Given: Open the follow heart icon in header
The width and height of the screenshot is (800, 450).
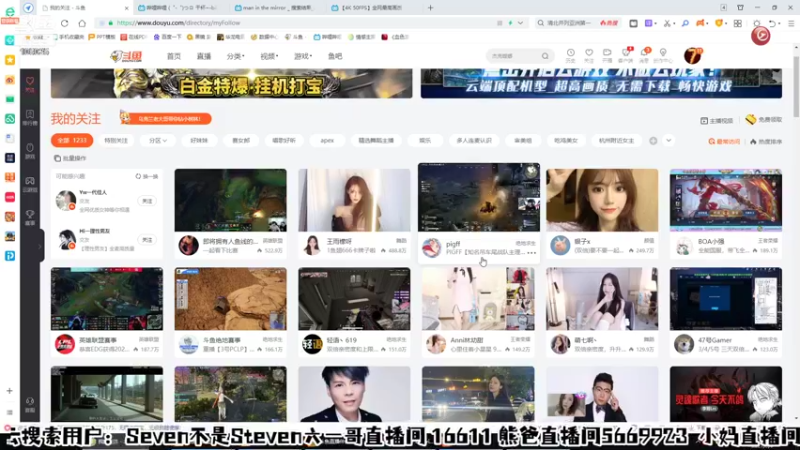Looking at the screenshot, I should [589, 55].
